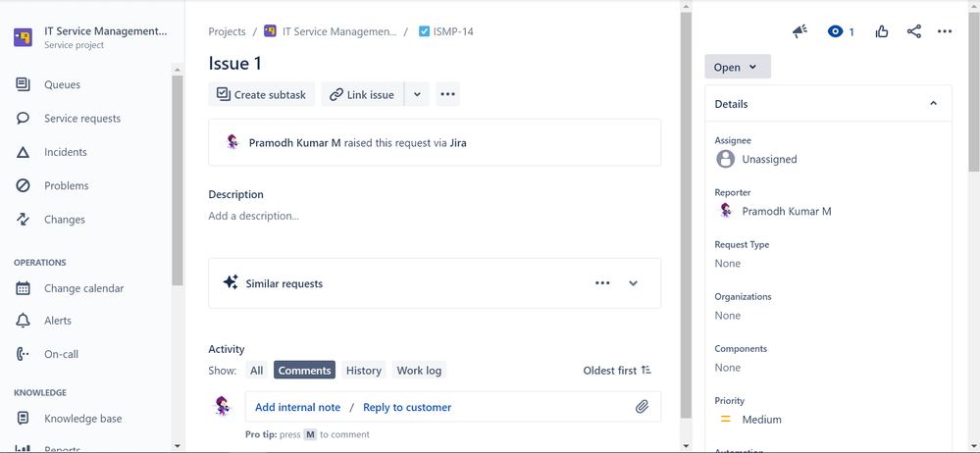Click the IT Service Management project avatar
Screen dimensions: 980x453
[24, 37]
